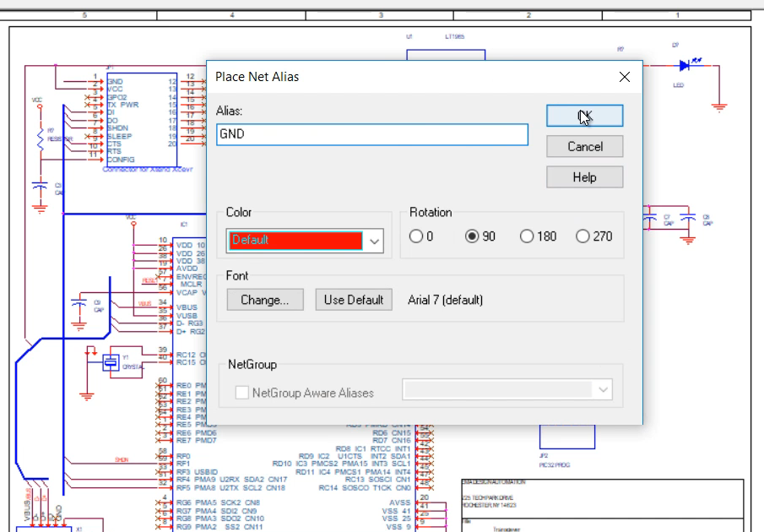Click the red Default color swatch

[295, 241]
